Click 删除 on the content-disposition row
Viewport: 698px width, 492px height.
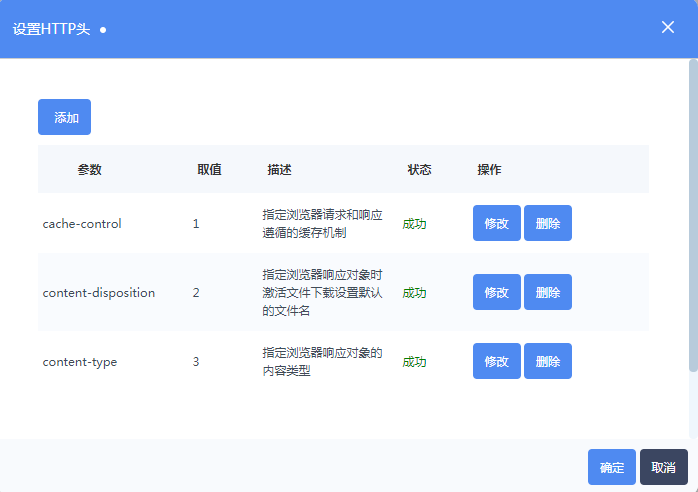tap(547, 292)
